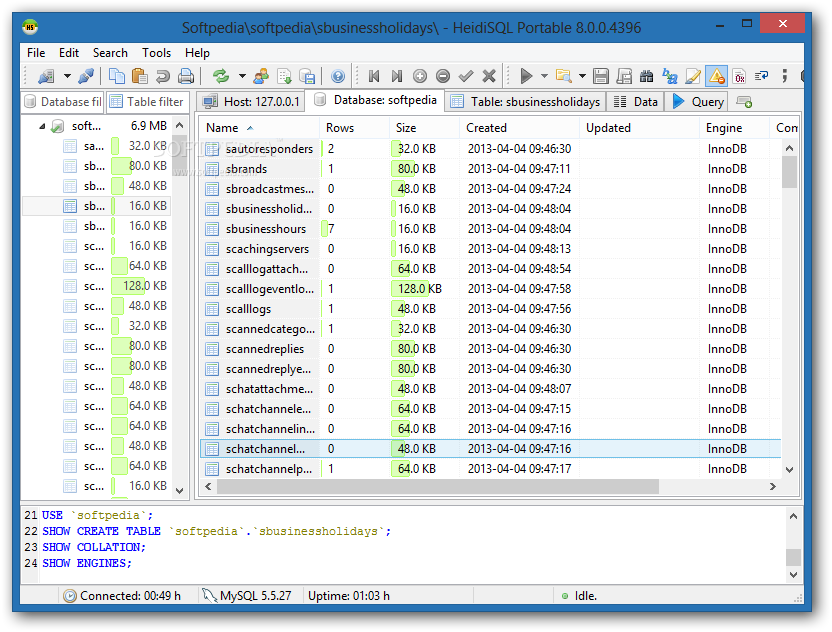The height and width of the screenshot is (632, 832).
Task: Open the Run query dropdown arrow
Action: (x=544, y=76)
